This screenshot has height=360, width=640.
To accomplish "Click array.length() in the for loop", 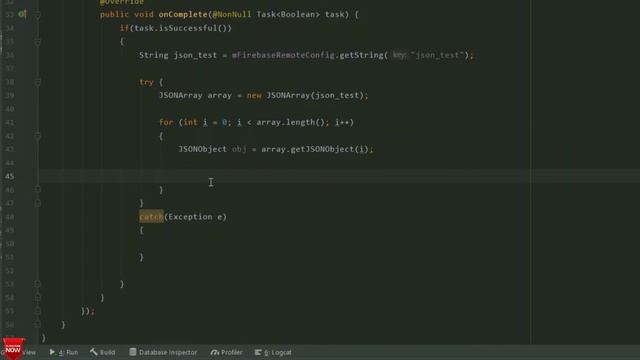I will pos(290,122).
